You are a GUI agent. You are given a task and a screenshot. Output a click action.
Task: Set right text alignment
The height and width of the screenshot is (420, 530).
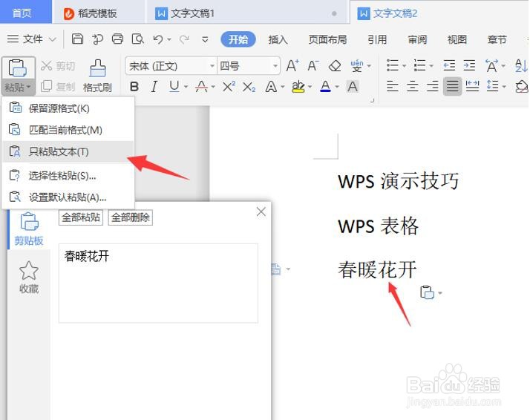(x=433, y=87)
